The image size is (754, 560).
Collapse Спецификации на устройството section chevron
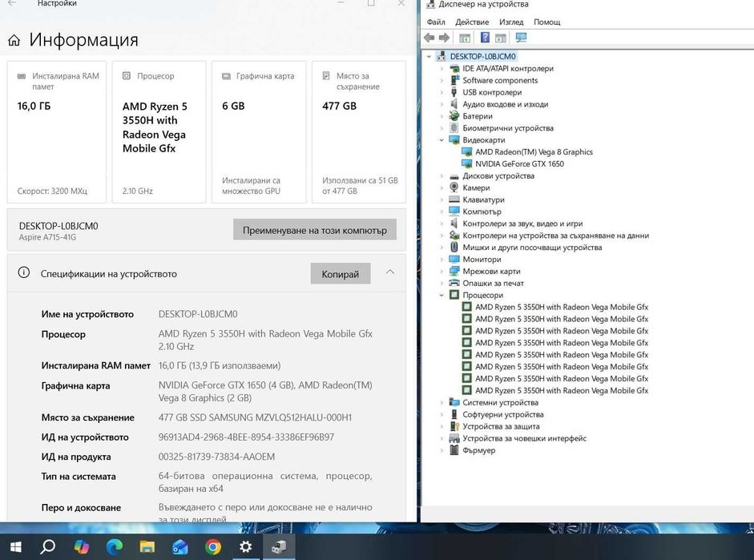click(390, 272)
